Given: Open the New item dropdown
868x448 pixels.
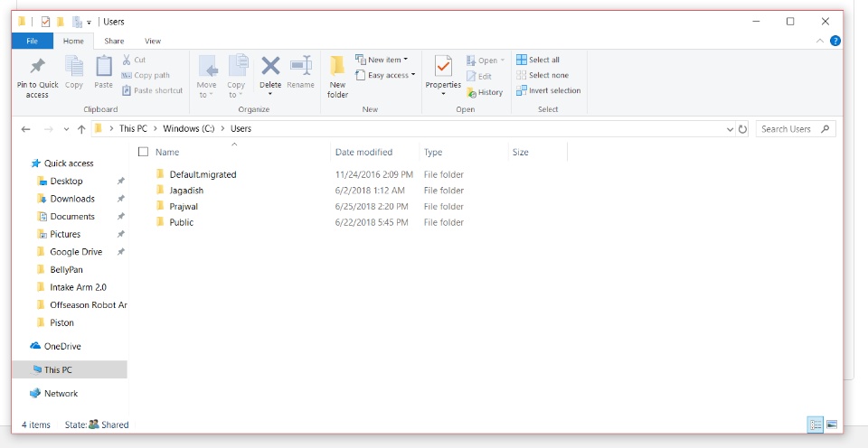Looking at the screenshot, I should [382, 60].
